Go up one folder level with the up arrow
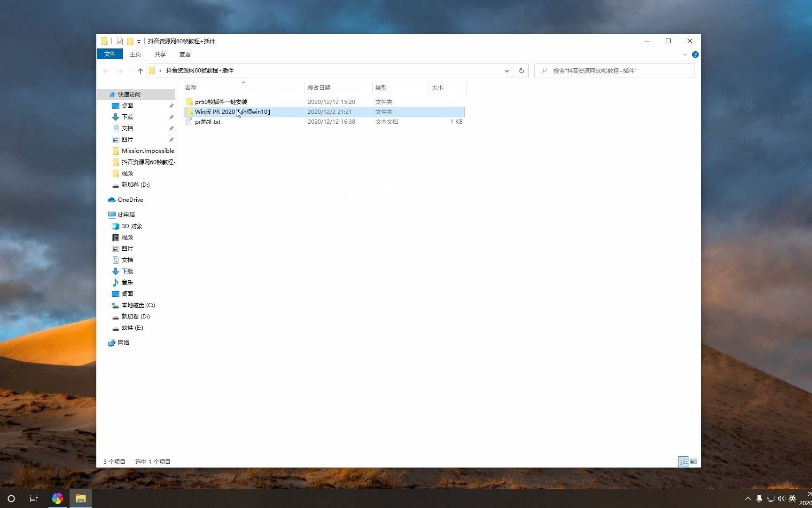 tap(140, 71)
